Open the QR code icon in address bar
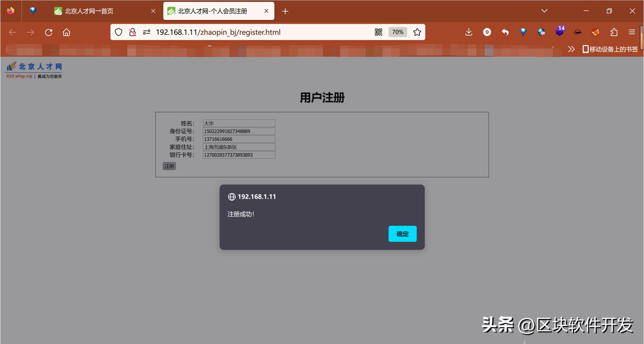Image resolution: width=644 pixels, height=344 pixels. pyautogui.click(x=378, y=32)
